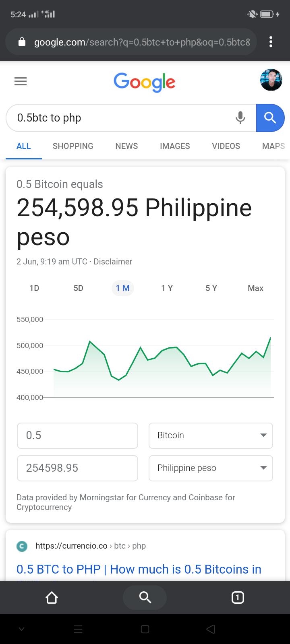The width and height of the screenshot is (290, 644).
Task: Click the blue search magnifier button
Action: click(x=270, y=118)
